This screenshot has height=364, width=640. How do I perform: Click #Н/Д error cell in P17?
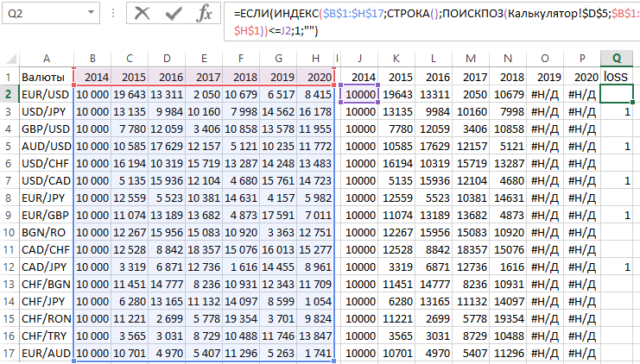582,353
